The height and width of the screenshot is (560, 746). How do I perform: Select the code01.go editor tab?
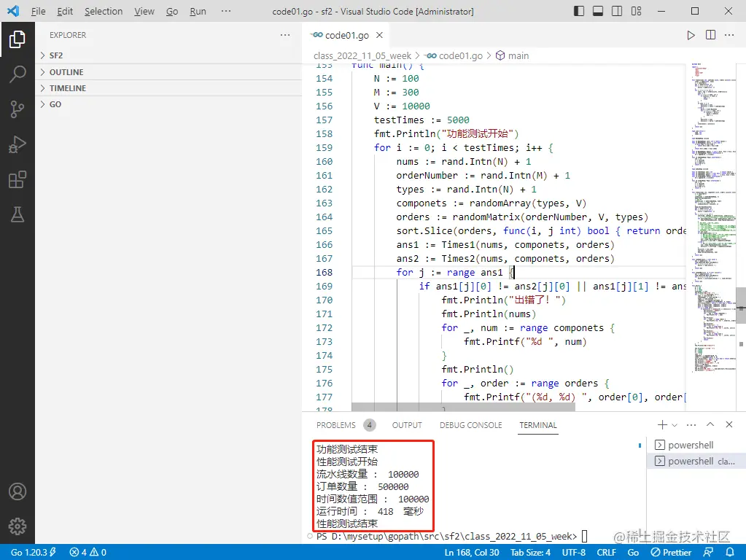pos(345,35)
